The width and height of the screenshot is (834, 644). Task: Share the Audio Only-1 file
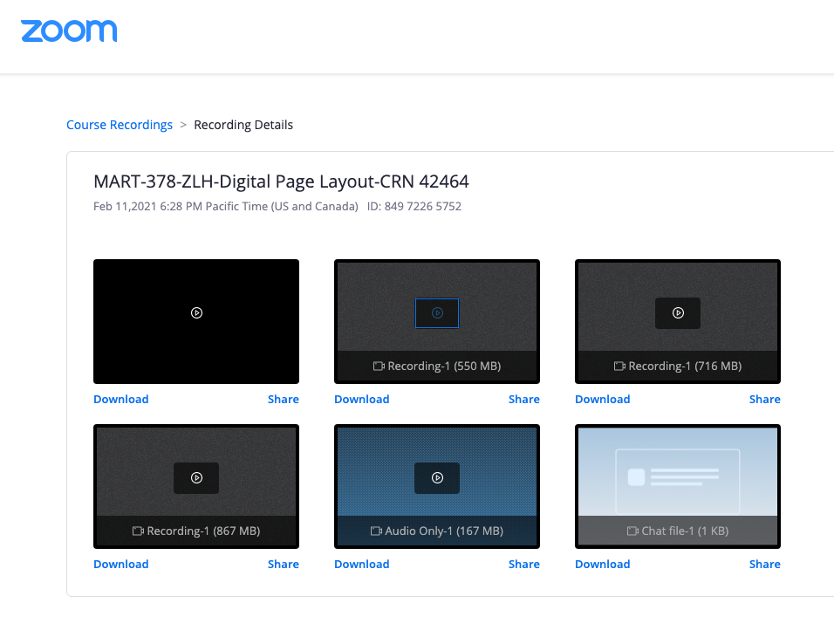click(x=524, y=565)
